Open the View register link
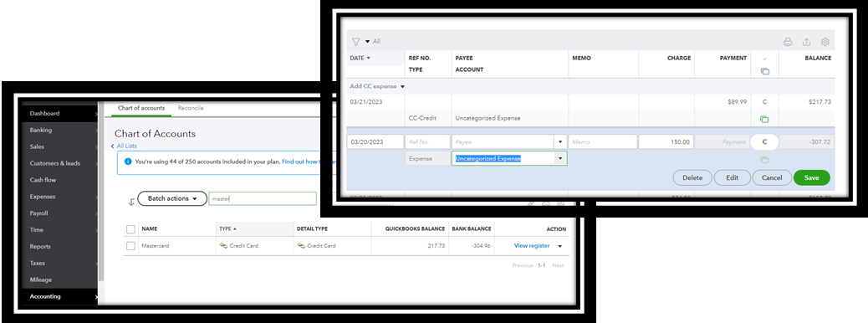The width and height of the screenshot is (868, 323). pyautogui.click(x=532, y=246)
